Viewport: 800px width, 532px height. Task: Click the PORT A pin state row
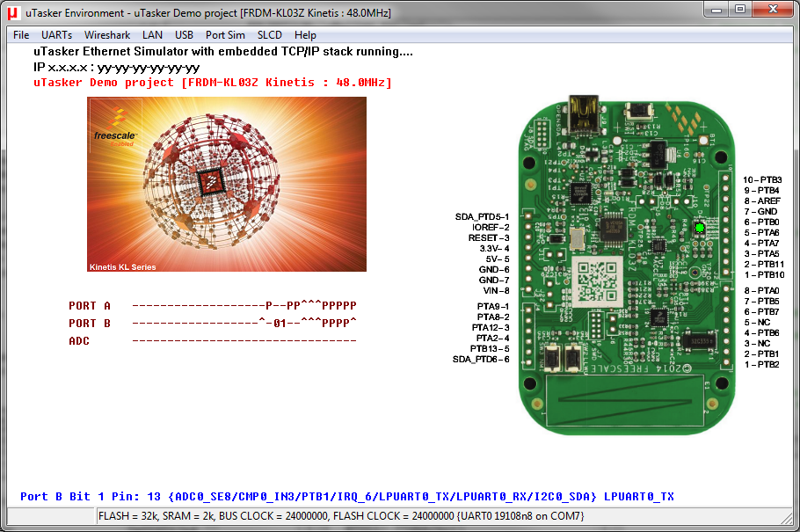coord(244,306)
